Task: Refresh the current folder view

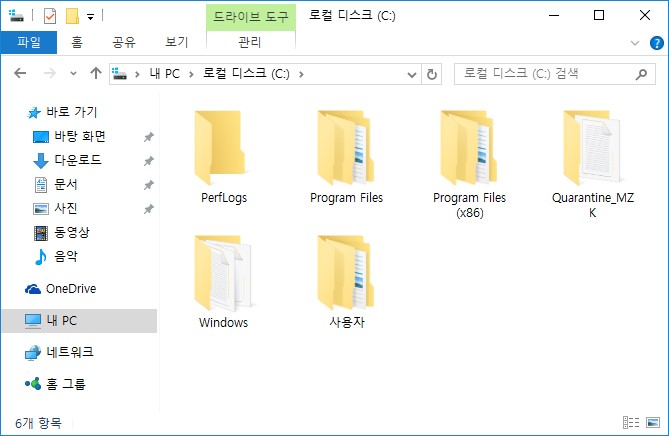Action: pos(432,74)
